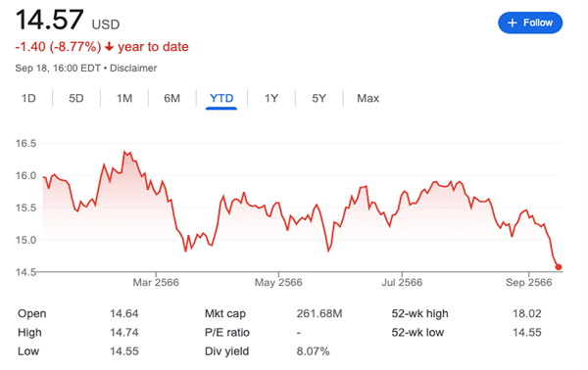588x370 pixels.
Task: Click the High value 14.74
Action: (124, 333)
